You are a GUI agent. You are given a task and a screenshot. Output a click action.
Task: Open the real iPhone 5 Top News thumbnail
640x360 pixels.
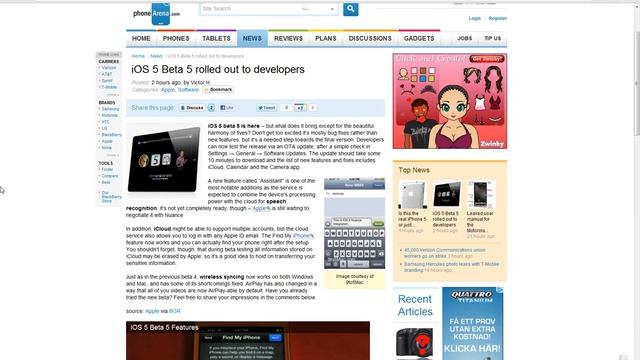point(412,195)
